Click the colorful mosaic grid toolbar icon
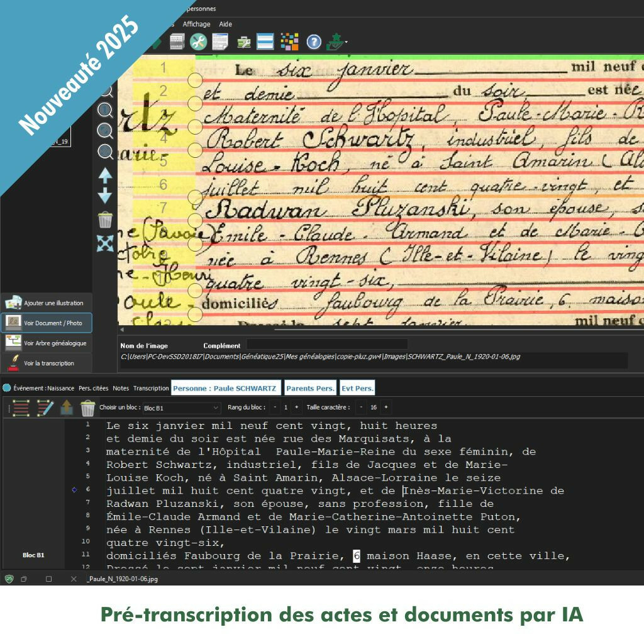The height and width of the screenshot is (644, 644). 289,42
